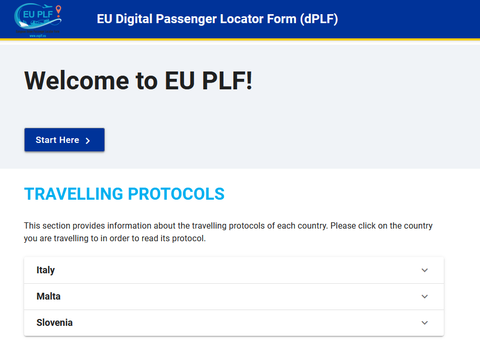Click the EU PLF logo

[38, 20]
